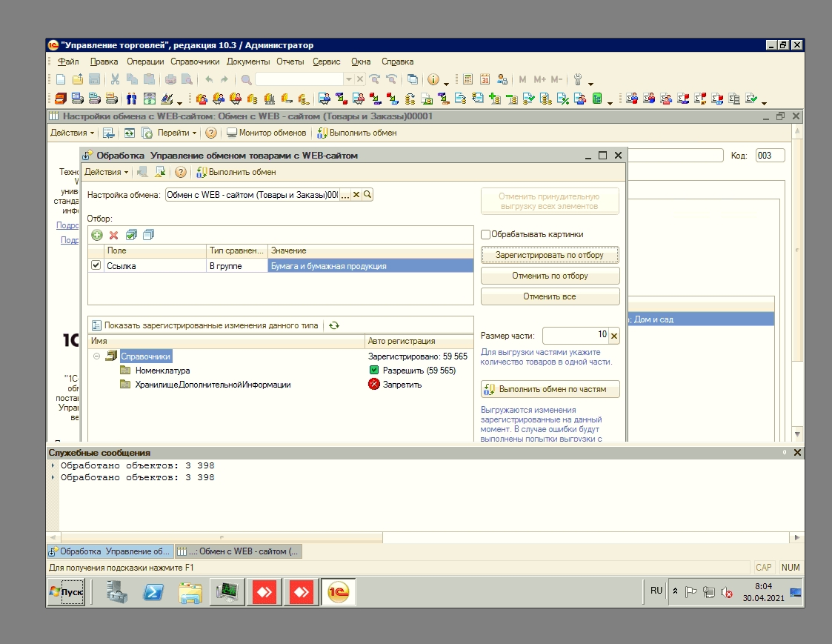Viewport: 832px width, 644px height.
Task: Open the Действия dropdown in Обработка window
Action: pyautogui.click(x=106, y=172)
